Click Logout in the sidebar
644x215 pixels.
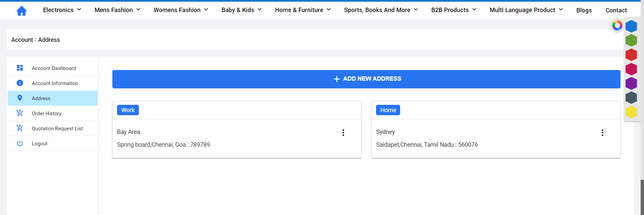tap(53, 143)
